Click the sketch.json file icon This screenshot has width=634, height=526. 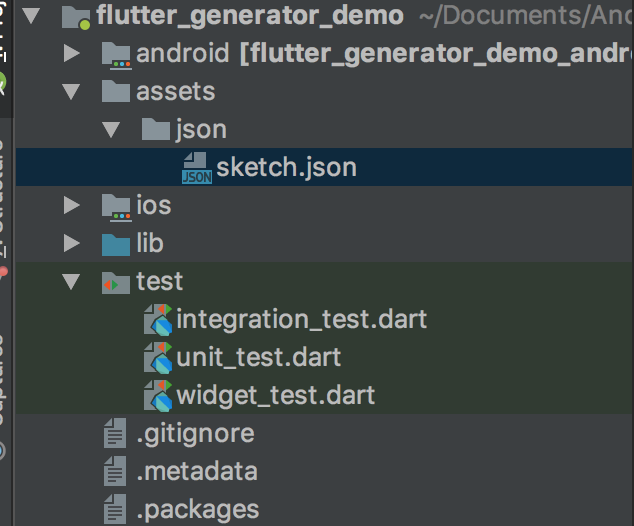pos(197,168)
